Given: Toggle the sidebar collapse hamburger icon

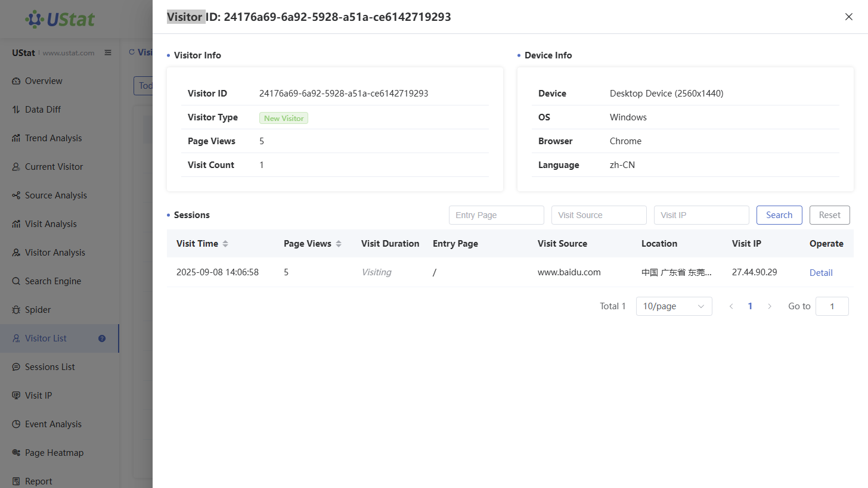Looking at the screenshot, I should pyautogui.click(x=108, y=52).
